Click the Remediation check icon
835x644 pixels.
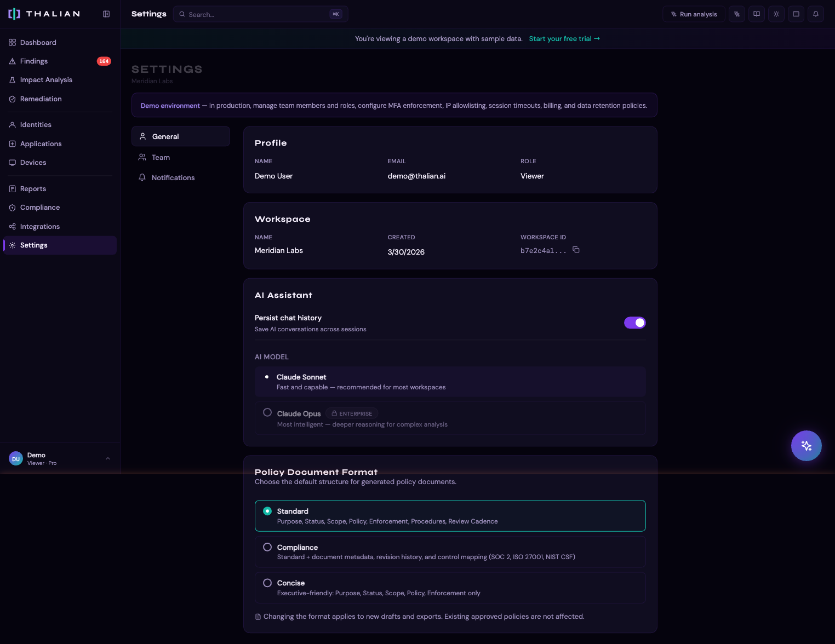tap(12, 99)
